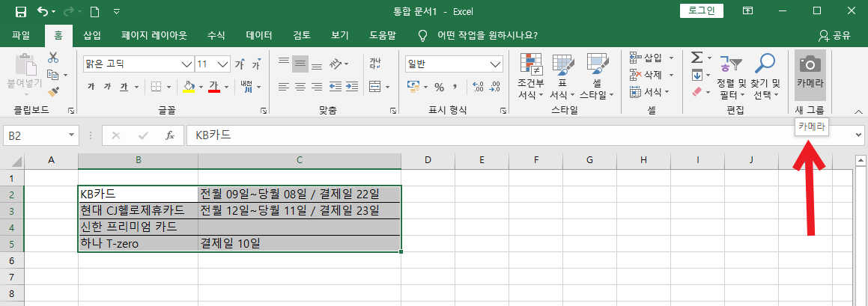
Task: Toggle Middle Align (highlighted) button
Action: coord(300,64)
